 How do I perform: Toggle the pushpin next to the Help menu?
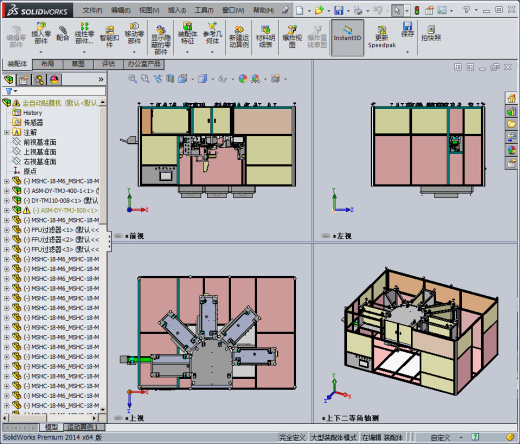[x=285, y=10]
